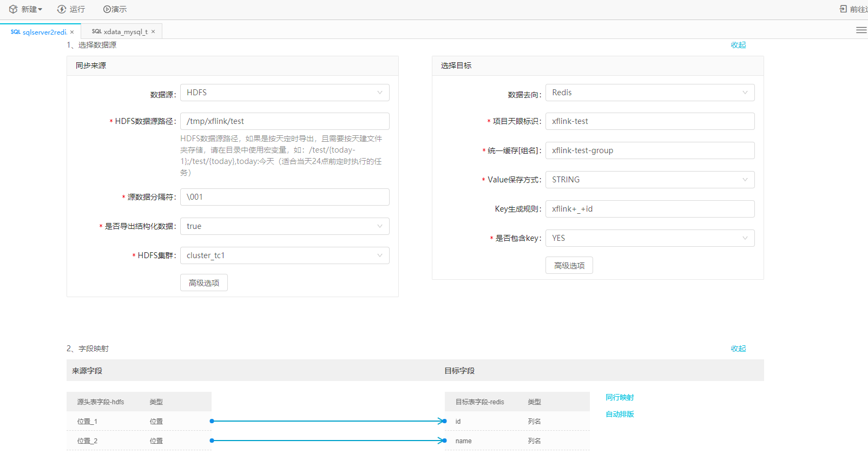The height and width of the screenshot is (453, 868).
Task: Open the 数据去向 Redis dropdown
Action: point(649,93)
